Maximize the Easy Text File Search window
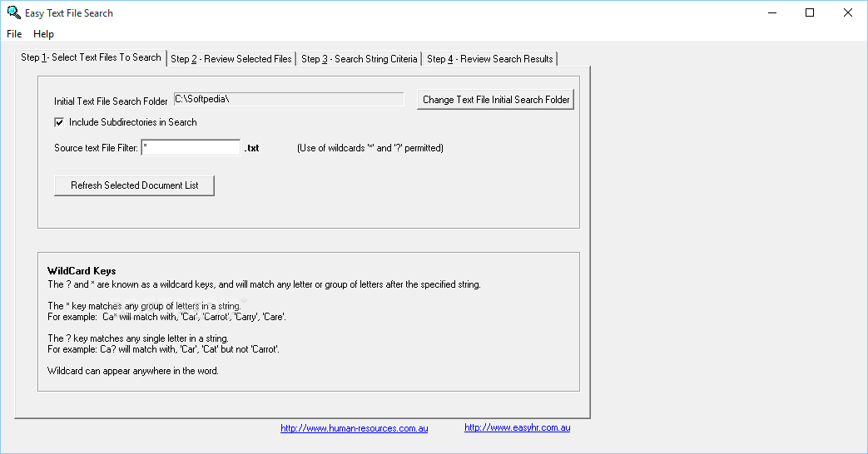Image resolution: width=868 pixels, height=454 pixels. pos(809,12)
